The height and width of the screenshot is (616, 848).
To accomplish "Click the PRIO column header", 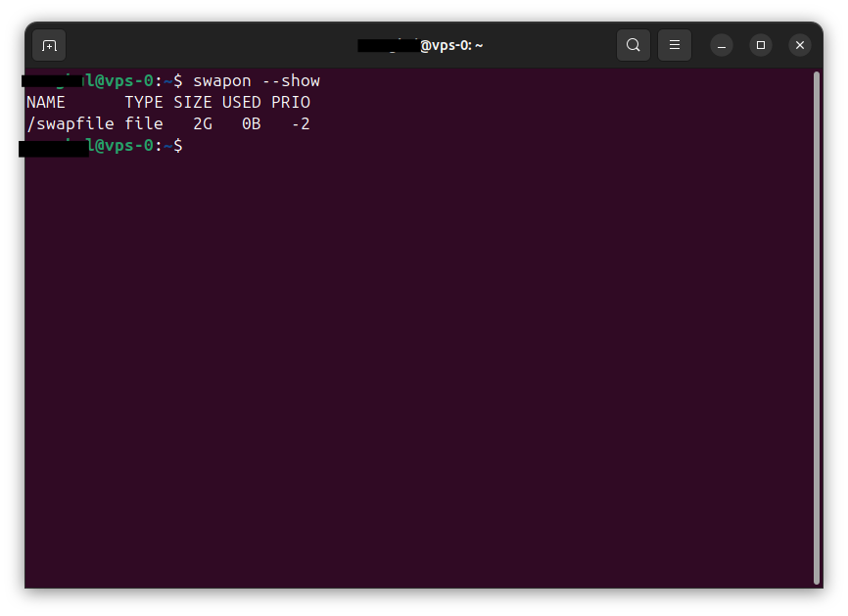I will [291, 102].
